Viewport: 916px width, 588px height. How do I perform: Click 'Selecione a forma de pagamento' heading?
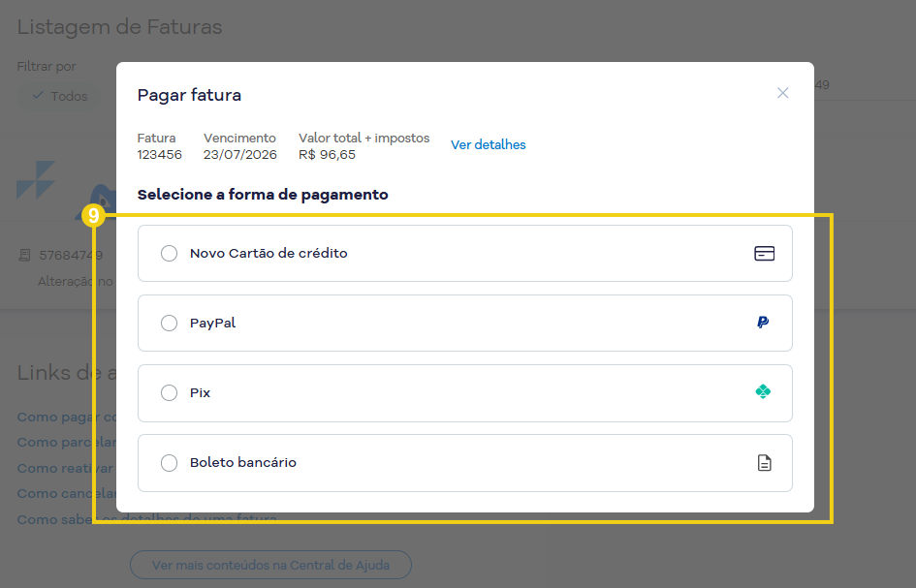[263, 195]
